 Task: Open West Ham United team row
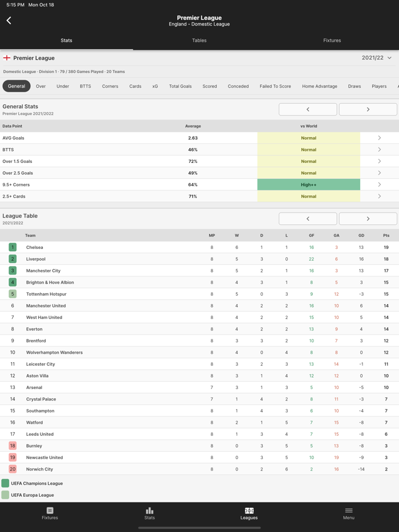point(199,317)
